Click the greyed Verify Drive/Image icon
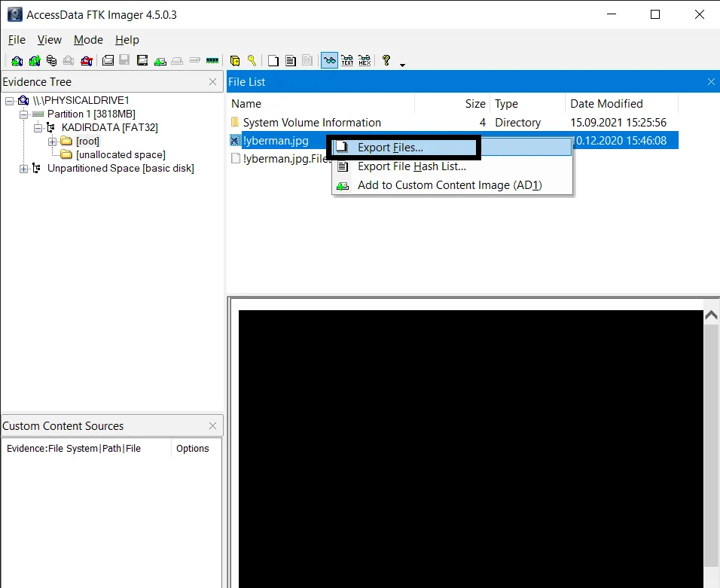The image size is (720, 588). point(195,60)
